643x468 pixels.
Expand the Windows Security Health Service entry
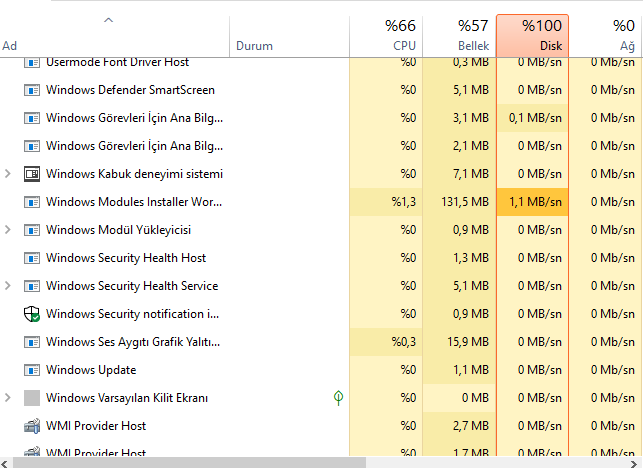(9, 286)
